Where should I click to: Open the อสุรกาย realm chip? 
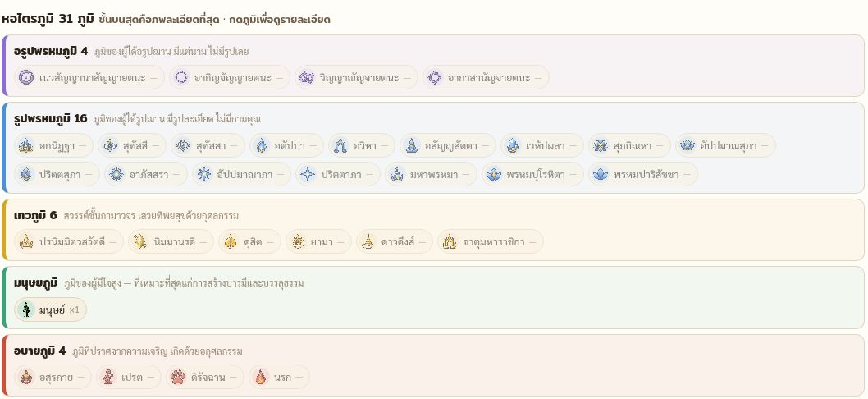pos(53,378)
